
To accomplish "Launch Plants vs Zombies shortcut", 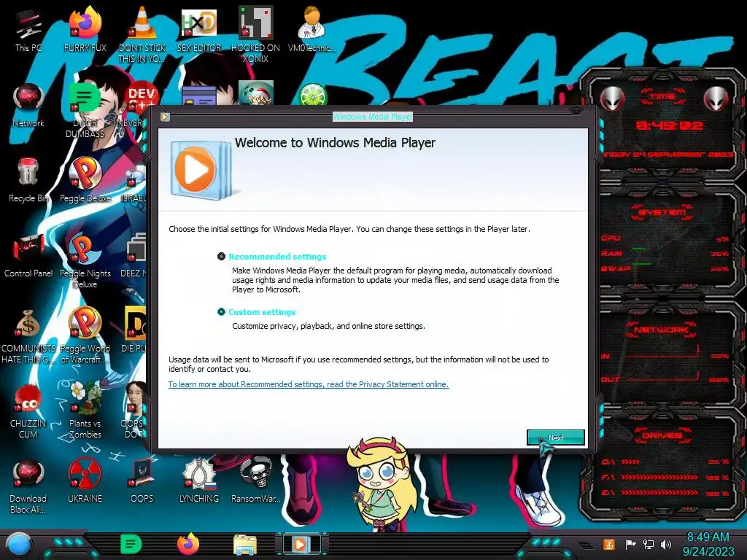I will (85, 411).
